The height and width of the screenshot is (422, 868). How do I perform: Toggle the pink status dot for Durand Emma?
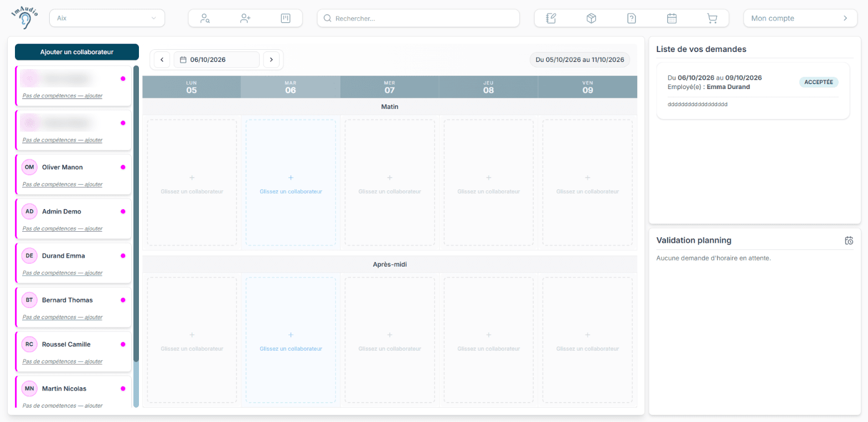pos(123,256)
